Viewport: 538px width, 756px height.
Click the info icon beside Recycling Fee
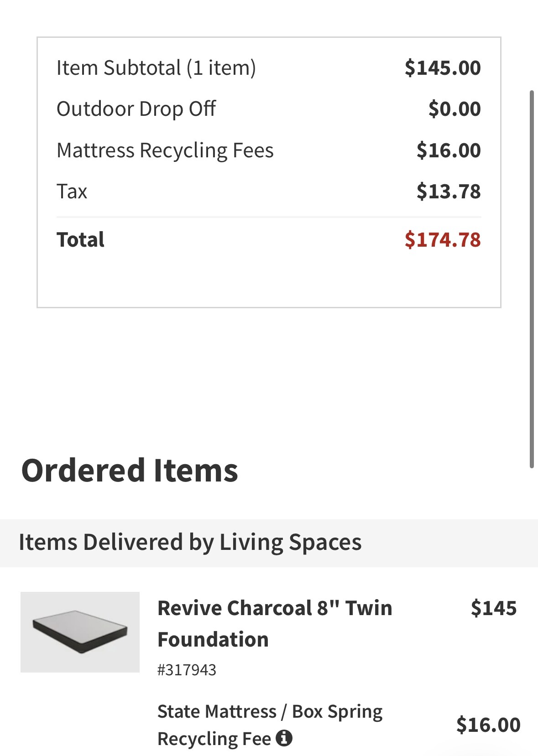(284, 737)
